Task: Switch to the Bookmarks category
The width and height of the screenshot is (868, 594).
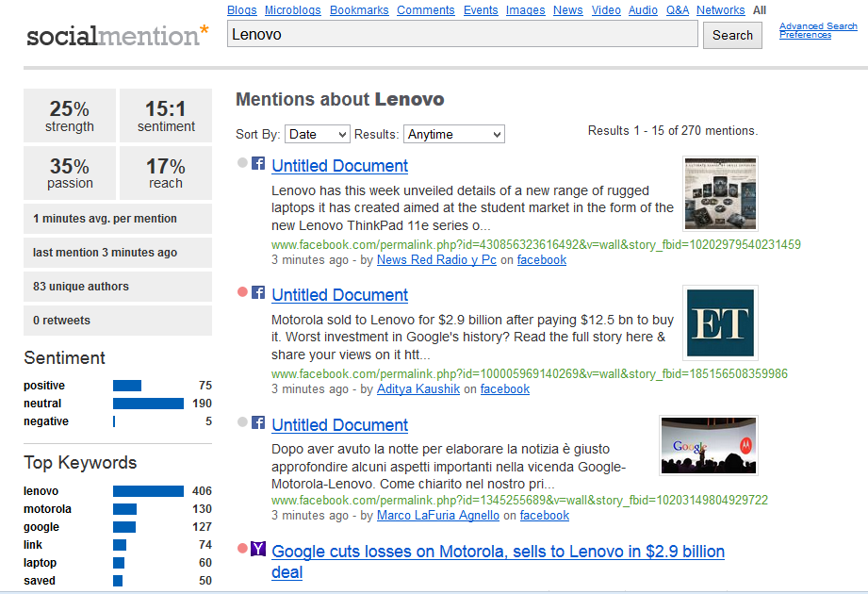Action: (359, 10)
